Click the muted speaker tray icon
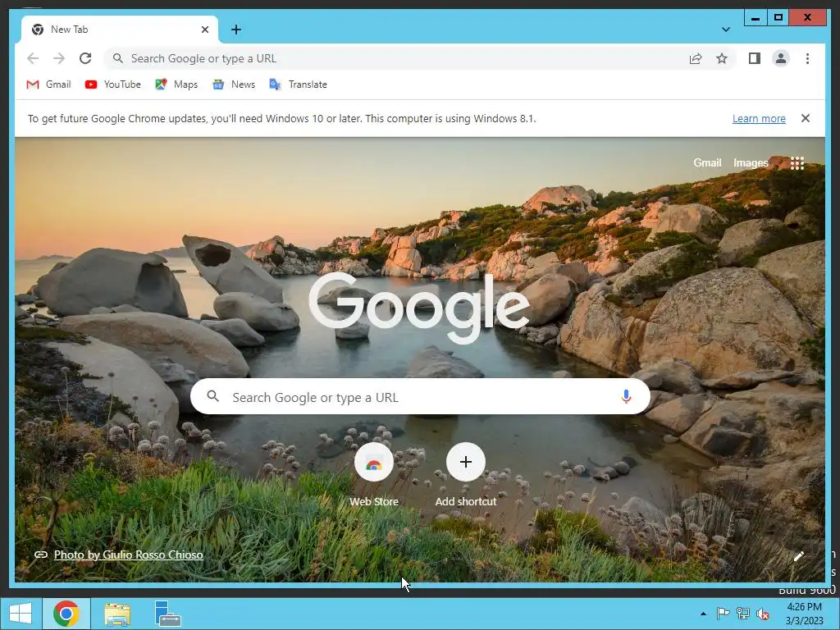The height and width of the screenshot is (630, 840). [x=762, y=614]
